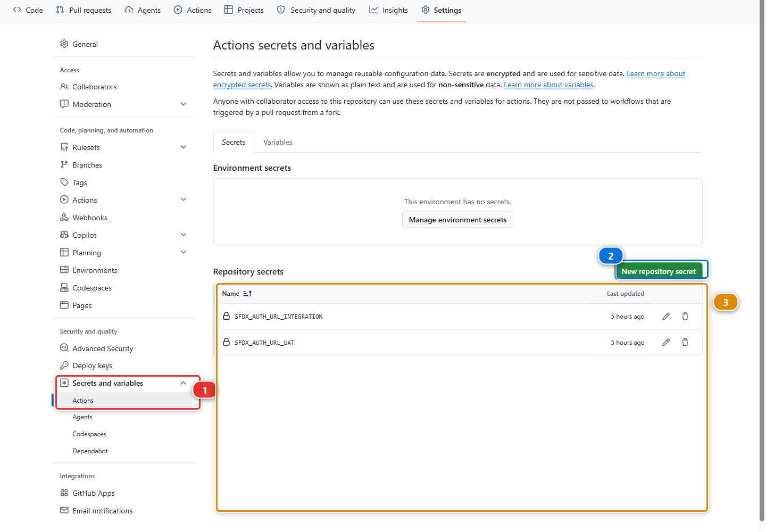Click the GitHub Apps grid icon
The width and height of the screenshot is (766, 532).
coord(64,493)
